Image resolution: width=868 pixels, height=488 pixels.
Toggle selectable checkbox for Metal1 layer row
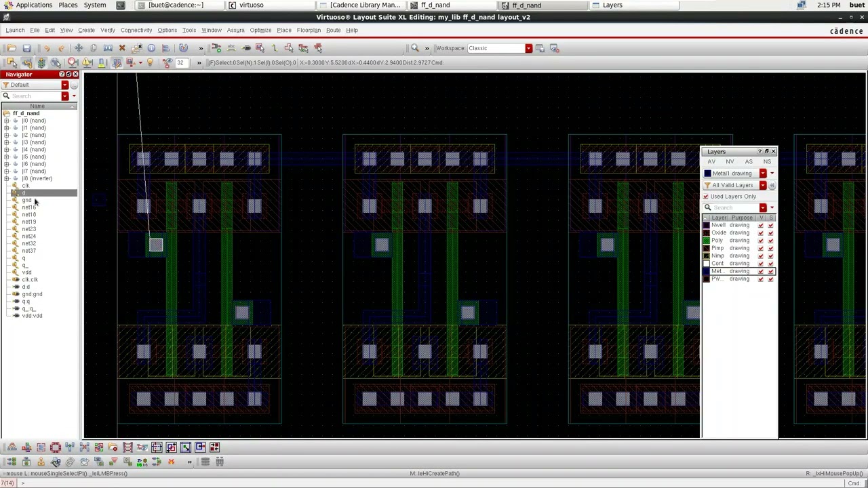pos(770,271)
